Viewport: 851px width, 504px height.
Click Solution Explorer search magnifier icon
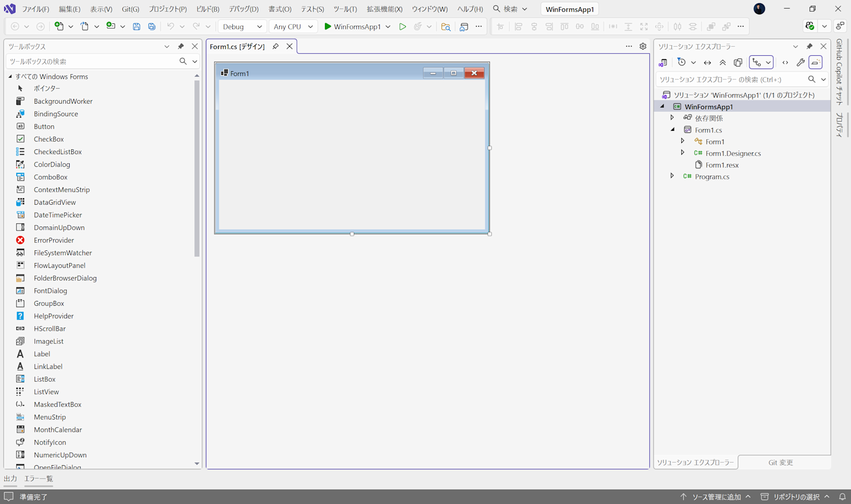coord(812,79)
